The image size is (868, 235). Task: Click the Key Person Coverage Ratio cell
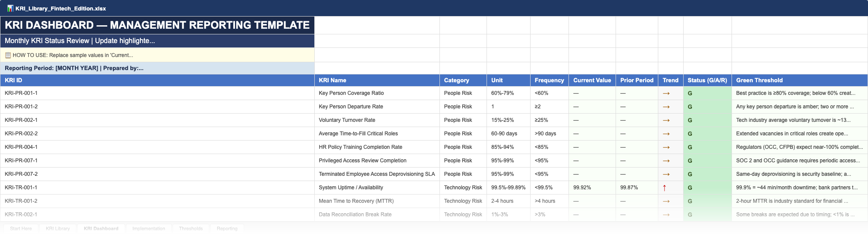pos(377,93)
